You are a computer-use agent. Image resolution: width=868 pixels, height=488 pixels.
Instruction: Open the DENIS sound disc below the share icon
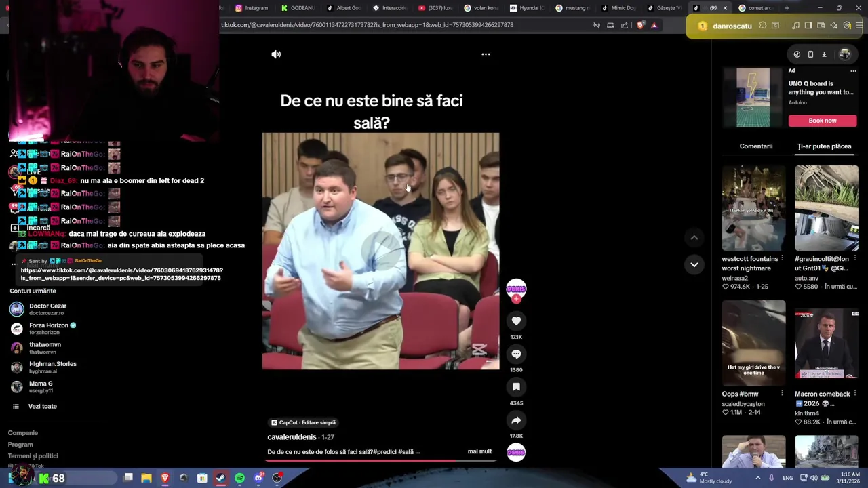[516, 452]
